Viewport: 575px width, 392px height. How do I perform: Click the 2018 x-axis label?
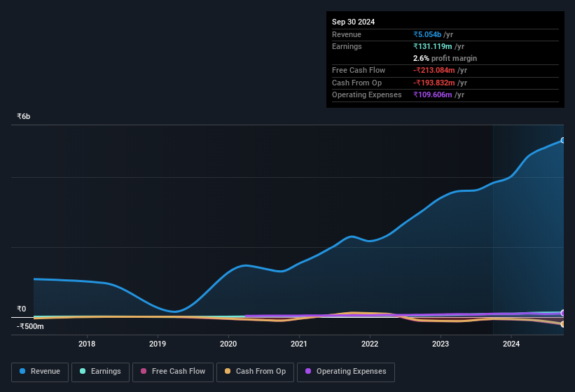87,344
